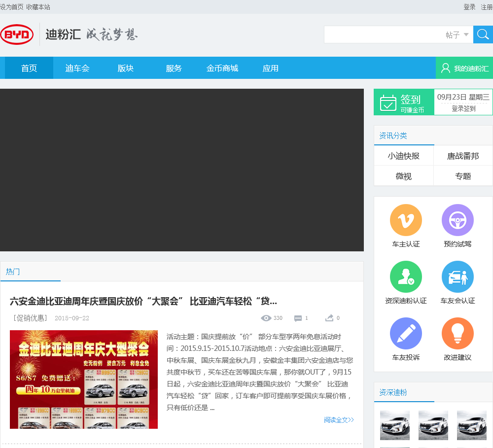The image size is (493, 448).
Task: Open the 迪车会 nav item
Action: point(77,68)
